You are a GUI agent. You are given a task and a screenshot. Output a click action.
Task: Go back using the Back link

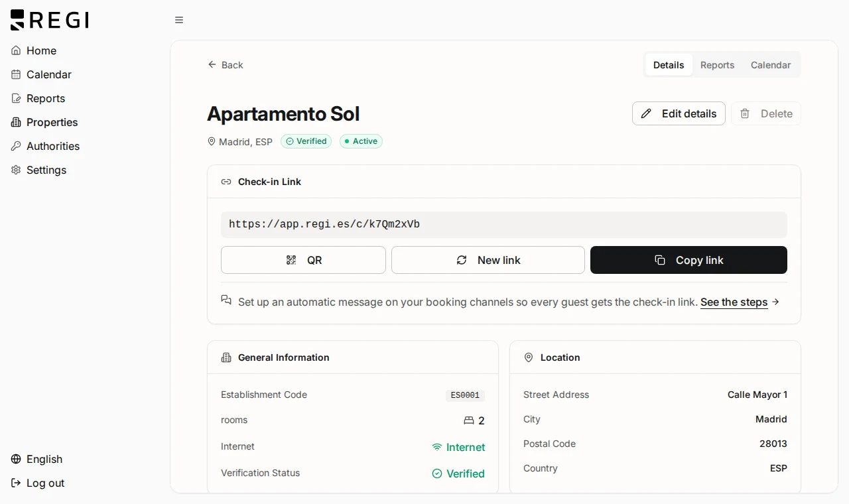(226, 65)
